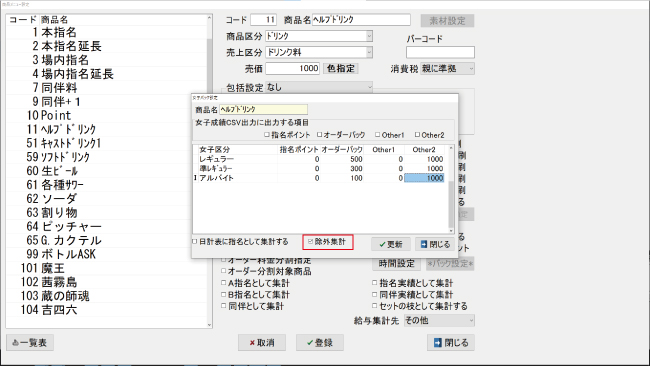Click 色指定 button
Screen dimensions: 650x366
coord(340,68)
